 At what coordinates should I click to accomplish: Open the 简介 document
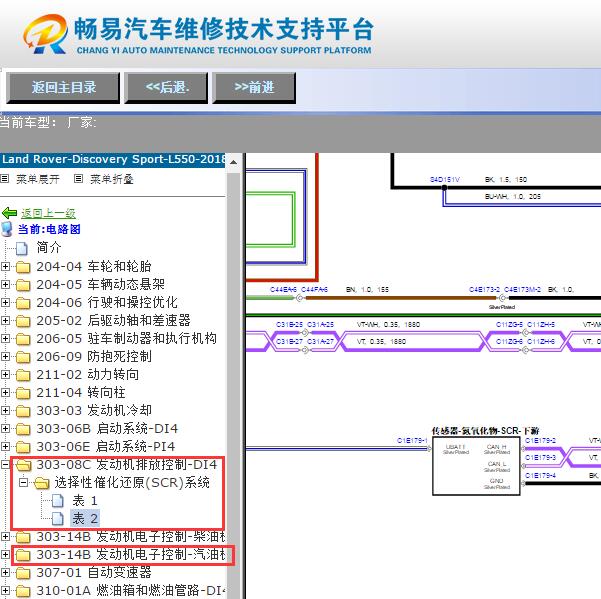click(49, 248)
